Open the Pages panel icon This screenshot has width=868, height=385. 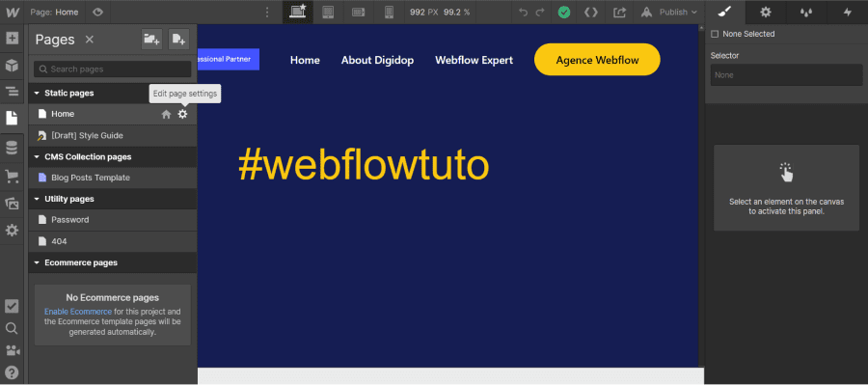[x=12, y=118]
